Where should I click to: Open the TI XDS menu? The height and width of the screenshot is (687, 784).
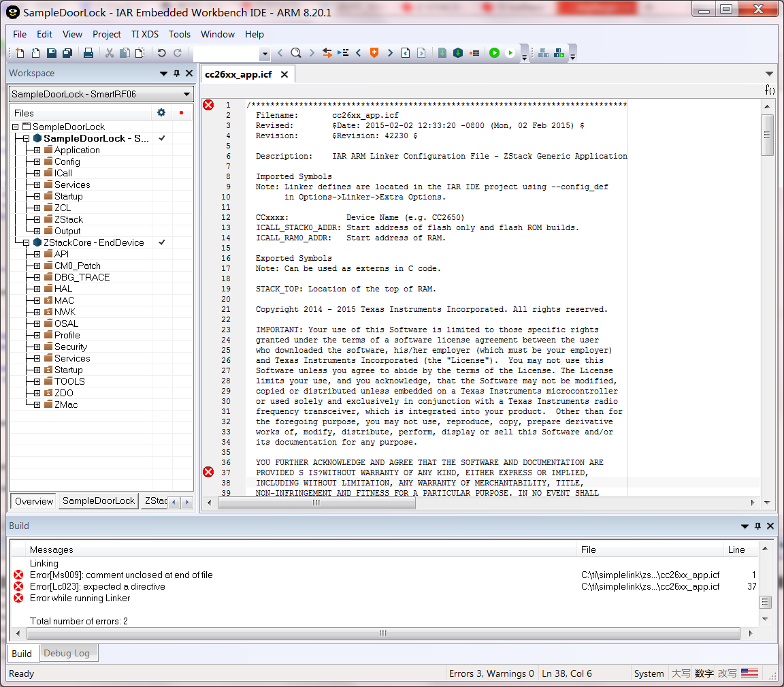tap(144, 34)
